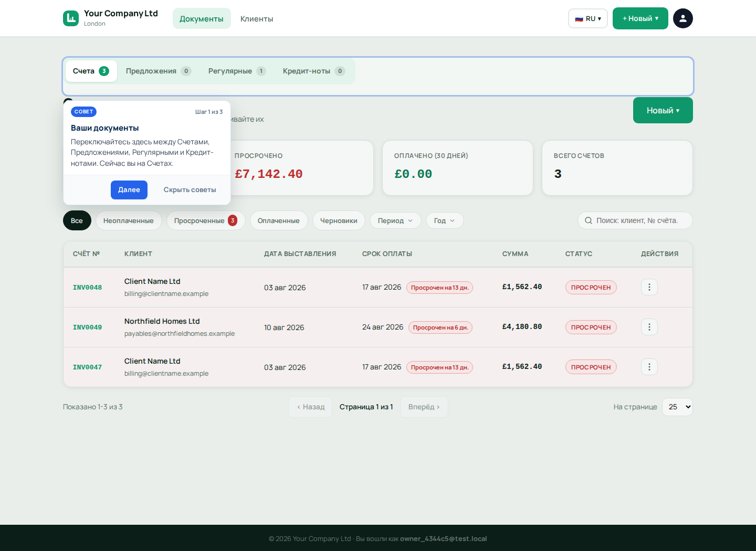756x551 pixels.
Task: Click the "СЧЁТ №" column header
Action: pyautogui.click(x=87, y=254)
